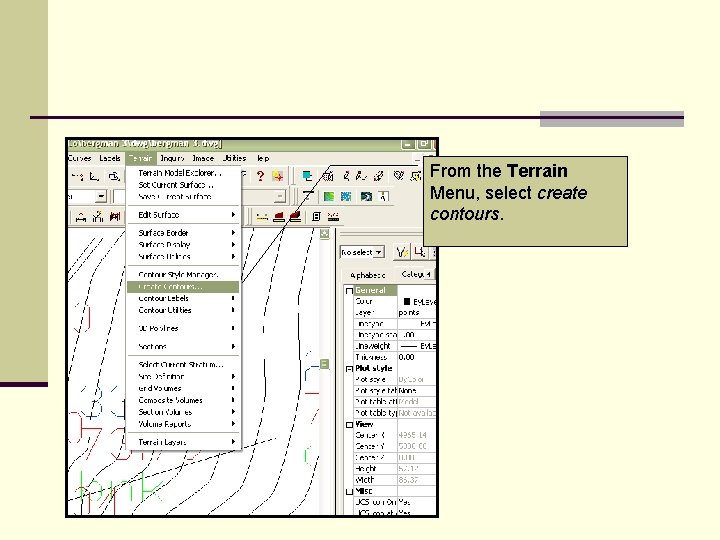Click the ruler-style icon at end of third toolbar row

coord(334,217)
